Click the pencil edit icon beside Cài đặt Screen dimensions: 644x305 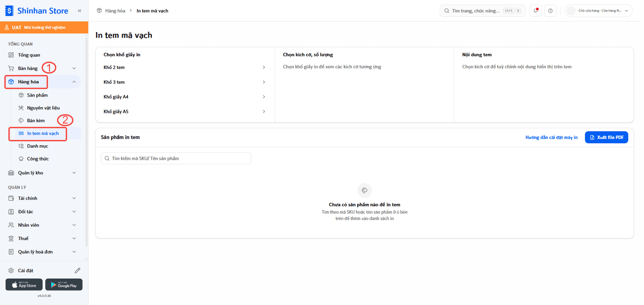pyautogui.click(x=77, y=270)
